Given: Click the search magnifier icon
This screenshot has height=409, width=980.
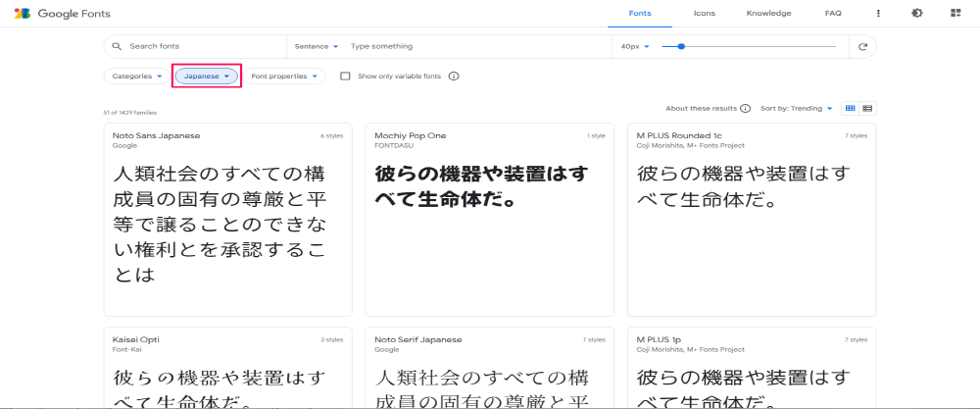Looking at the screenshot, I should [x=117, y=46].
